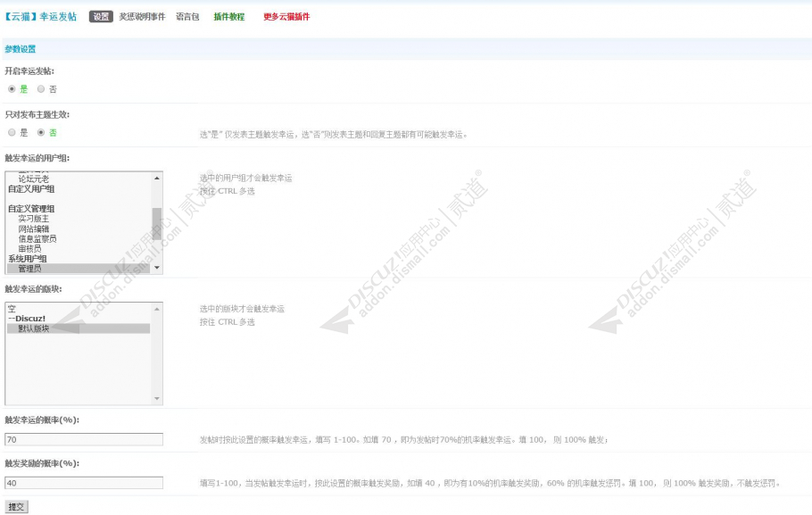
Task: Click the 【云猫】幸运发帖 title
Action: coord(40,17)
